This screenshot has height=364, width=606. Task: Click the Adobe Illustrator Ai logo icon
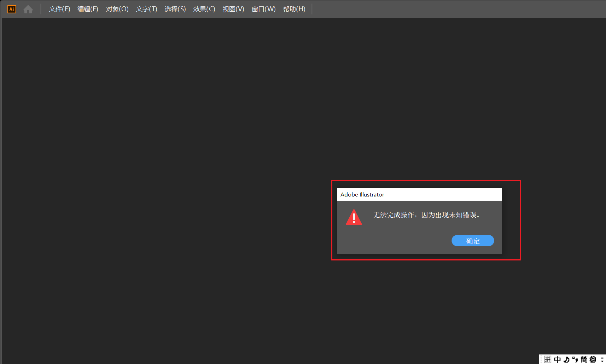click(x=12, y=9)
